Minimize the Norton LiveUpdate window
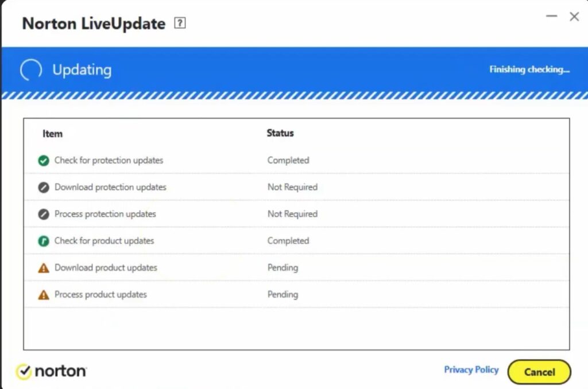Screen dimensions: 588x389 (552, 17)
